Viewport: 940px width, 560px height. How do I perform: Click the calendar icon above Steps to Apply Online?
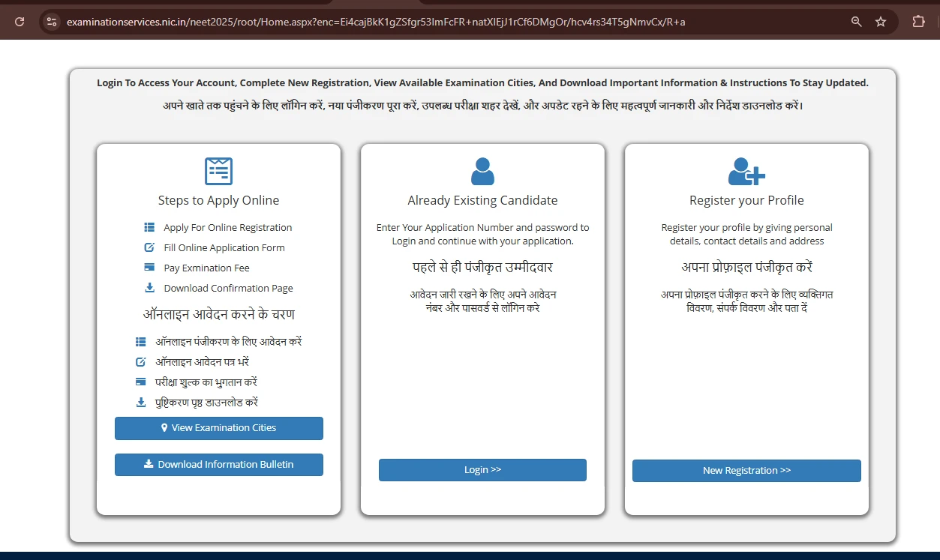(x=218, y=171)
